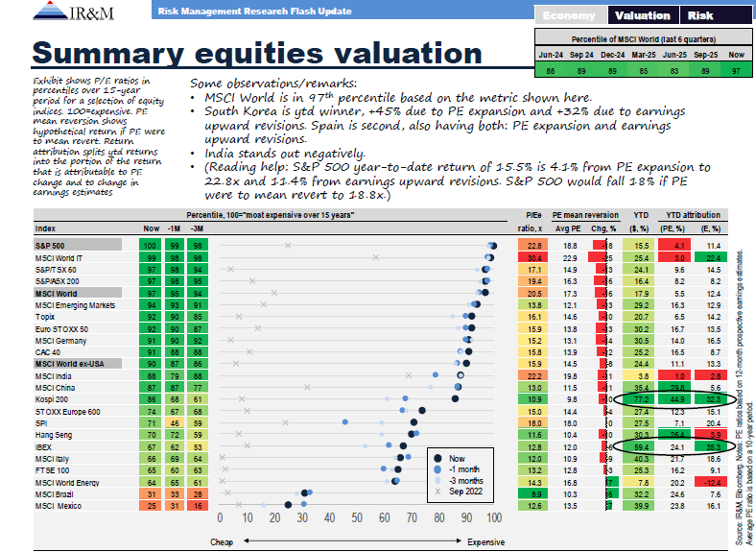Viewport: 756px width, 552px height.
Task: Click the S&P 500 'Now' percentile cell 100
Action: 150,246
